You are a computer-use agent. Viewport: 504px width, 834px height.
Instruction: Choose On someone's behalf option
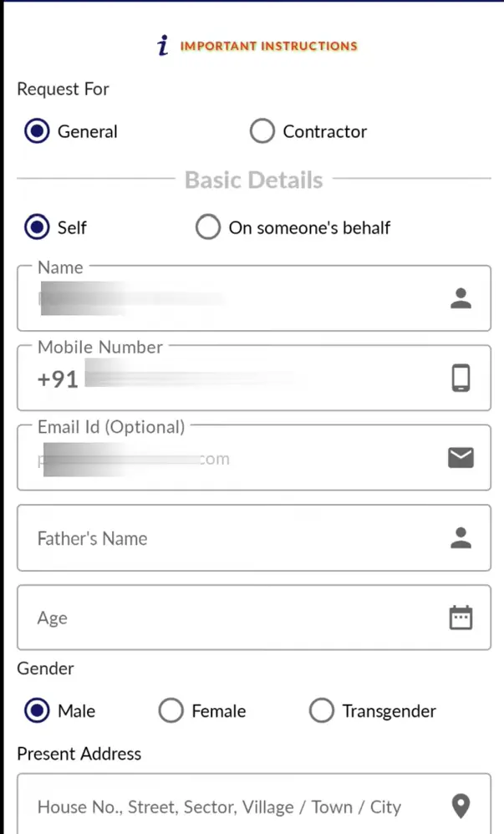(x=208, y=227)
